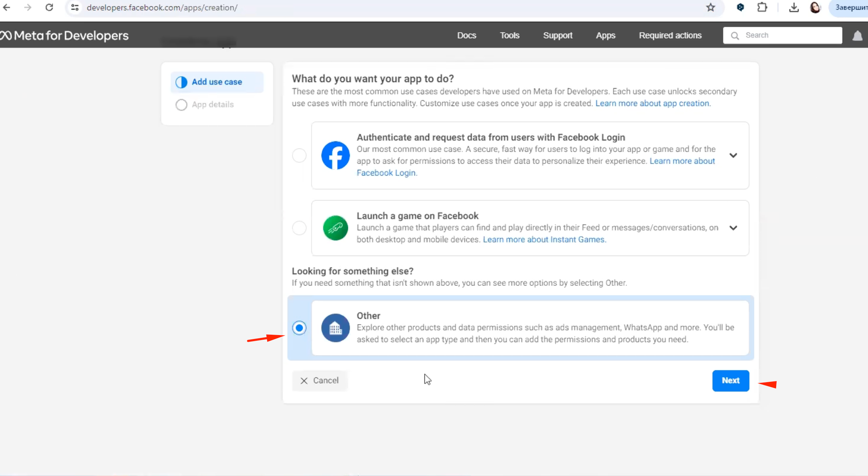Open the browser downloads icon
This screenshot has width=868, height=476.
(794, 8)
